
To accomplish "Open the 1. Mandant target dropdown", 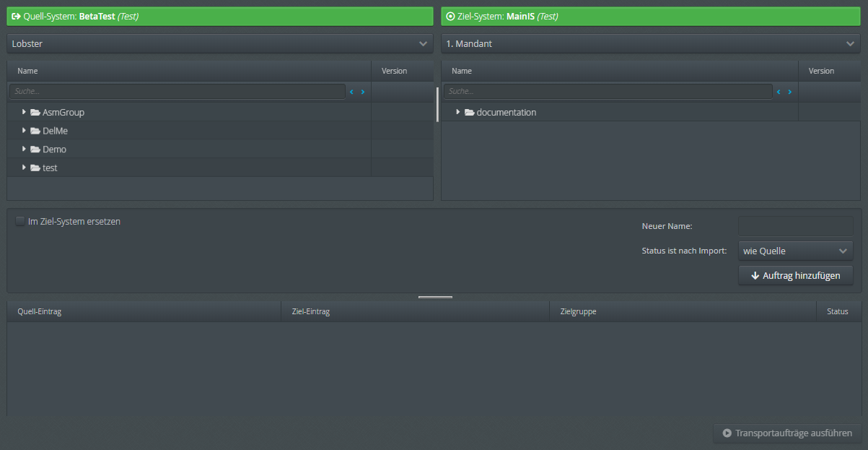I will tap(650, 44).
